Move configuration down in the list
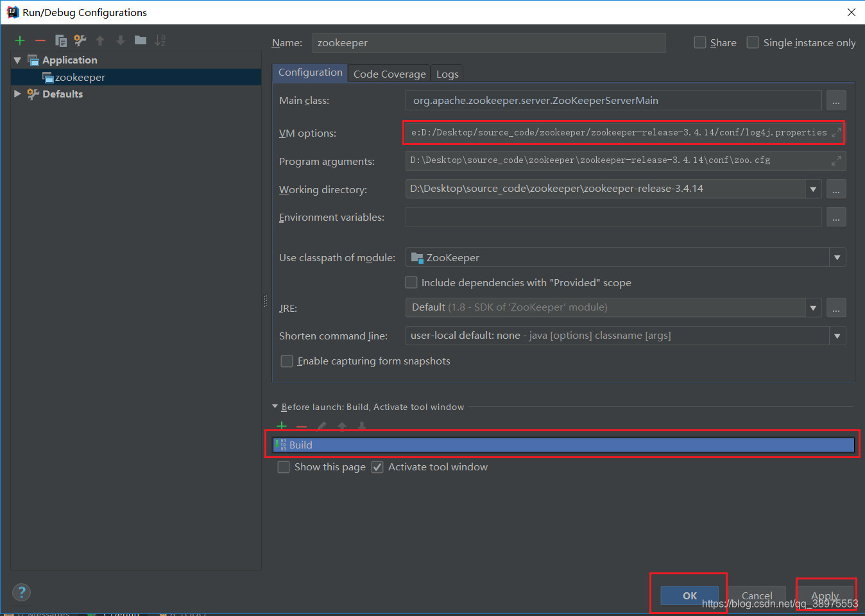 click(120, 40)
